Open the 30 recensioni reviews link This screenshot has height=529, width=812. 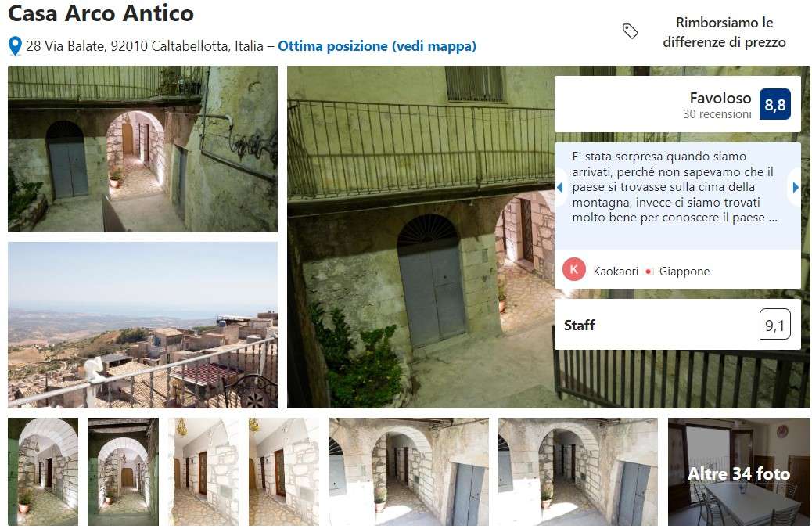(717, 114)
